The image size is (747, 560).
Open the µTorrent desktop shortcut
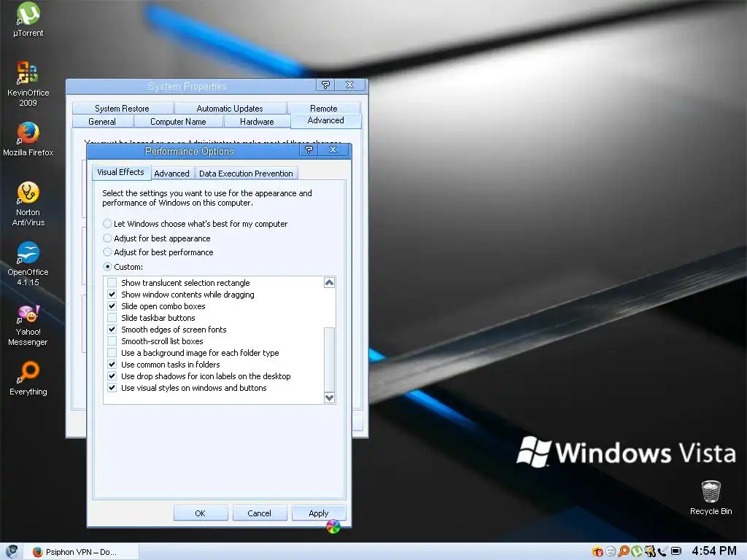click(28, 20)
